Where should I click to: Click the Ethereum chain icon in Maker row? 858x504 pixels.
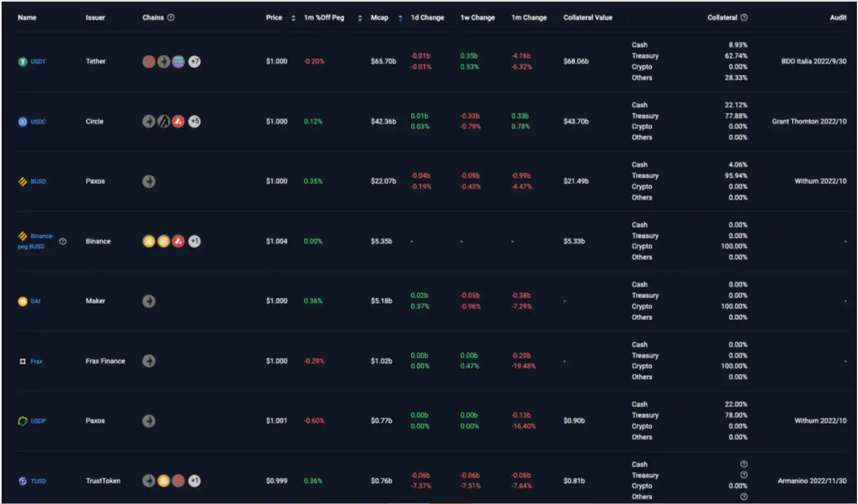(148, 301)
